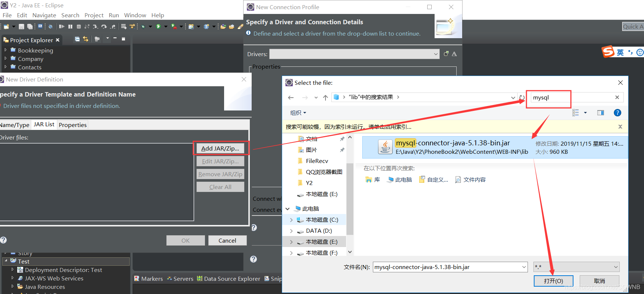Click Collapse All in Project Explorer
Viewport: 644px width, 294px height.
point(77,39)
